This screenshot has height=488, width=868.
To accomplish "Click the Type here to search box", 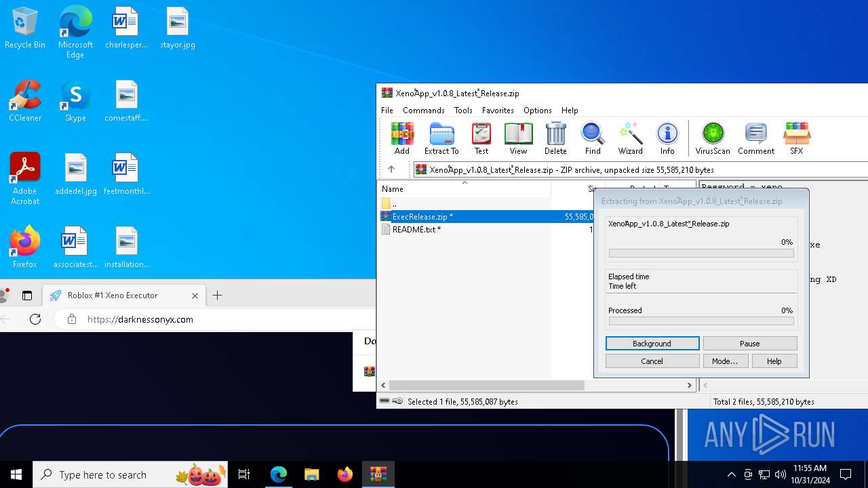I will pyautogui.click(x=130, y=474).
